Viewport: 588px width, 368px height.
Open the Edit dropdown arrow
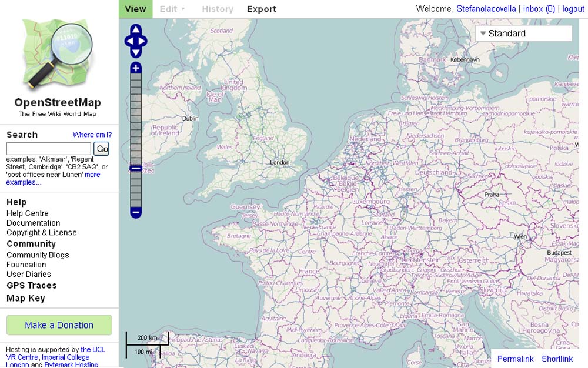point(183,9)
